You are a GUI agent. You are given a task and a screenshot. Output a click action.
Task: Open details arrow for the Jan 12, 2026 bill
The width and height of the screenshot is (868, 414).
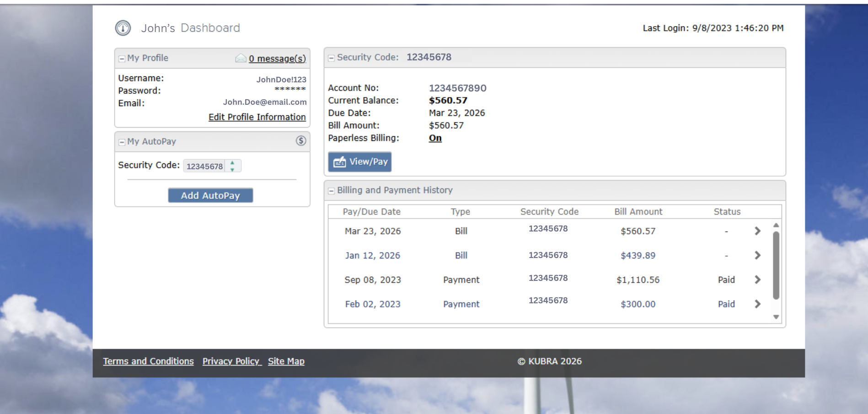(x=757, y=255)
